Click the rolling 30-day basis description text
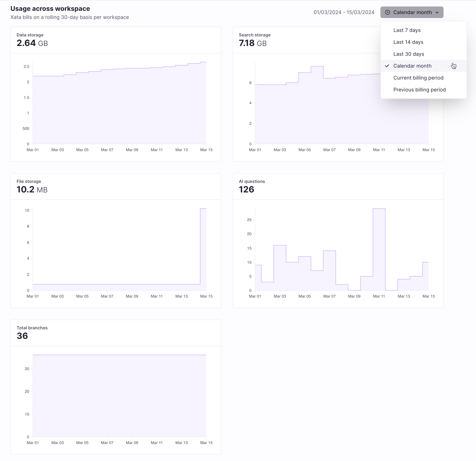The width and height of the screenshot is (476, 461). [70, 17]
